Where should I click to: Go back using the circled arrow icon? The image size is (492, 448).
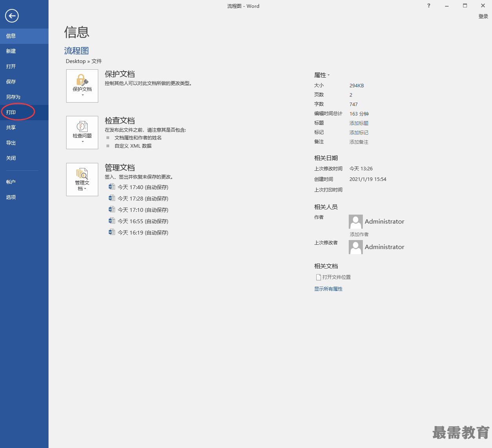[12, 16]
